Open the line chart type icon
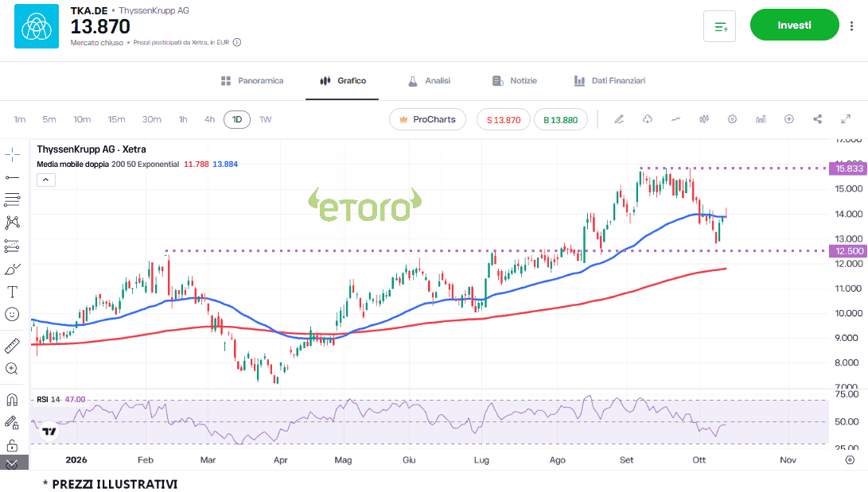The width and height of the screenshot is (868, 492). tap(675, 119)
